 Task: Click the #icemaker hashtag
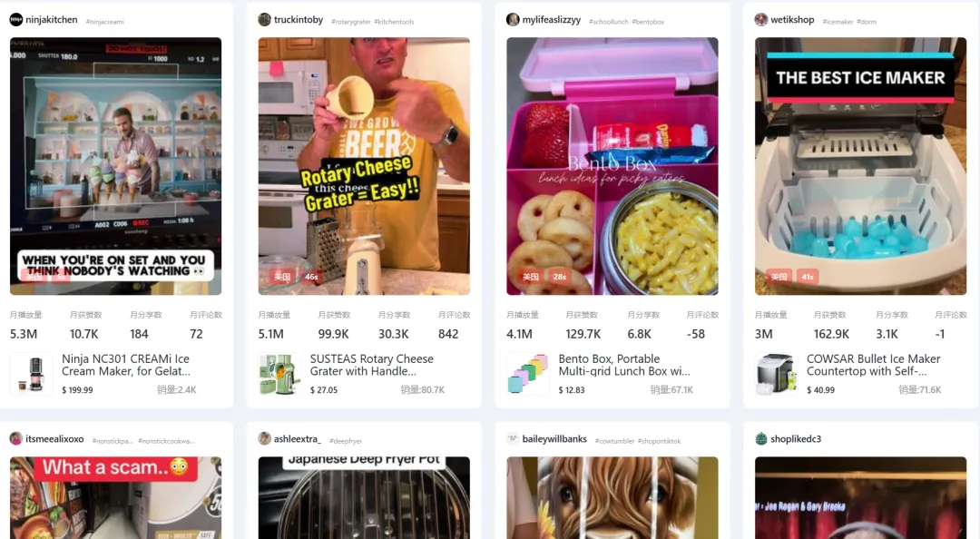838,22
